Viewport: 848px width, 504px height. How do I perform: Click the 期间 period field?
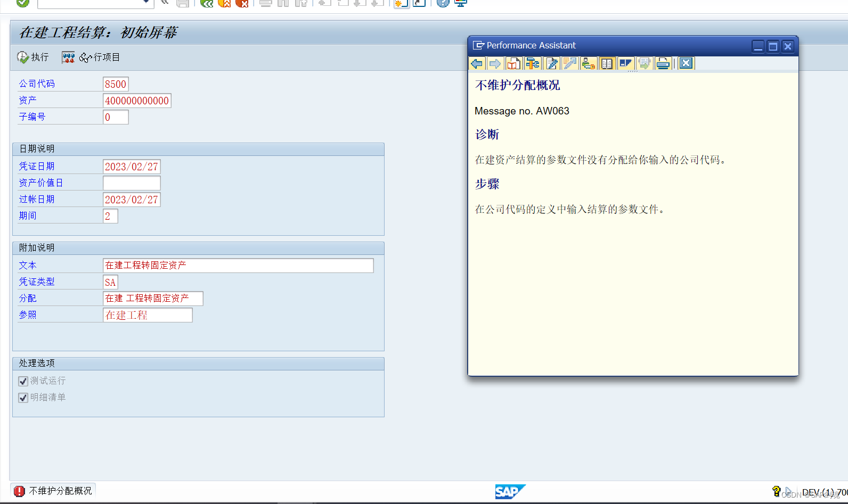110,216
